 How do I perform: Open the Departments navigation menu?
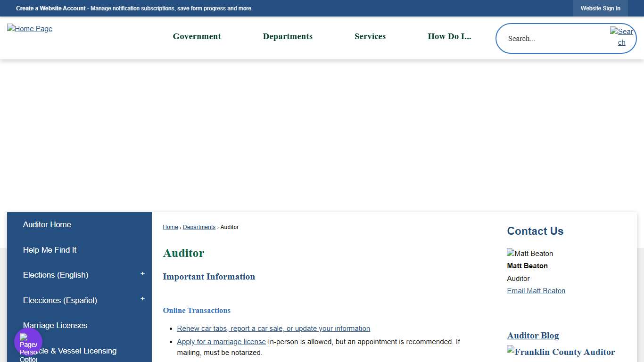click(x=288, y=36)
